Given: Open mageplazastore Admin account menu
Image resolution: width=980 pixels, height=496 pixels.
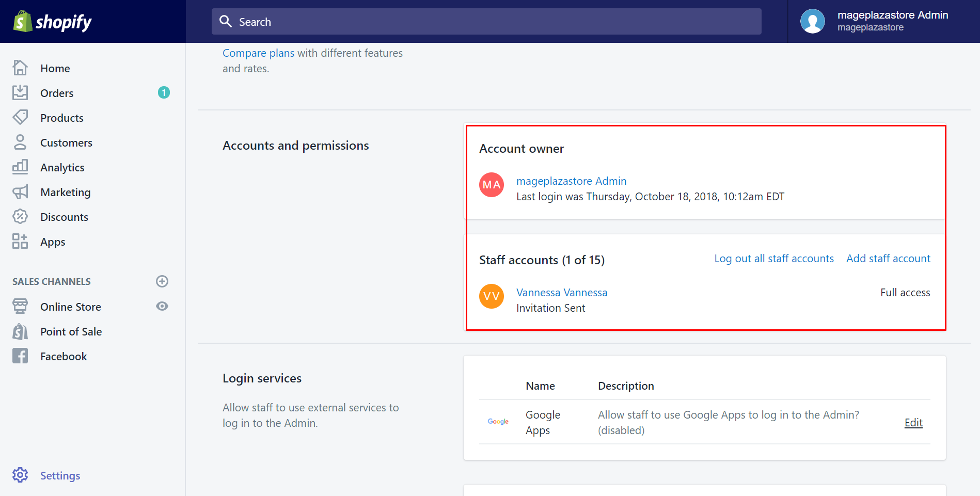Looking at the screenshot, I should (x=884, y=21).
